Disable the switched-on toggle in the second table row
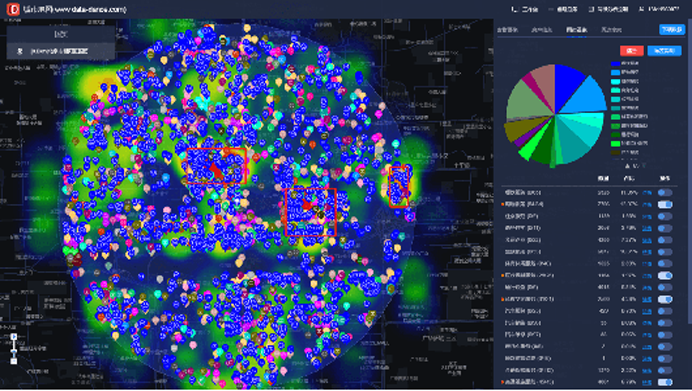Image resolution: width=692 pixels, height=391 pixels. (x=665, y=204)
